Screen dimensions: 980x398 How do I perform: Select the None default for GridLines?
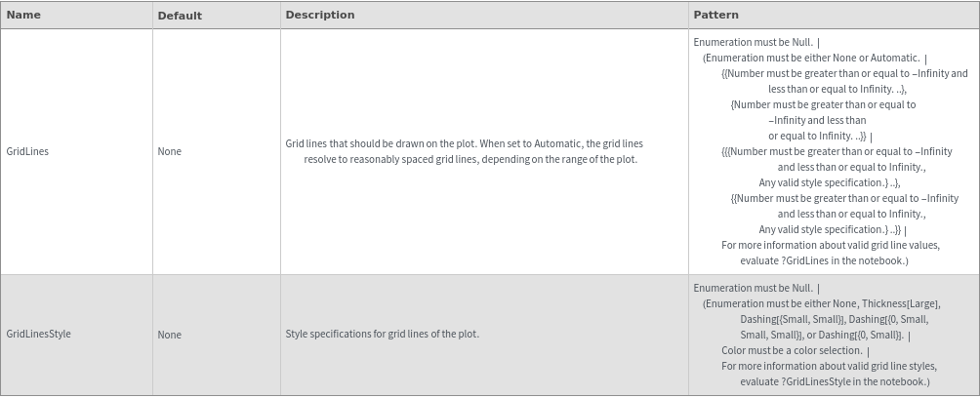click(169, 151)
